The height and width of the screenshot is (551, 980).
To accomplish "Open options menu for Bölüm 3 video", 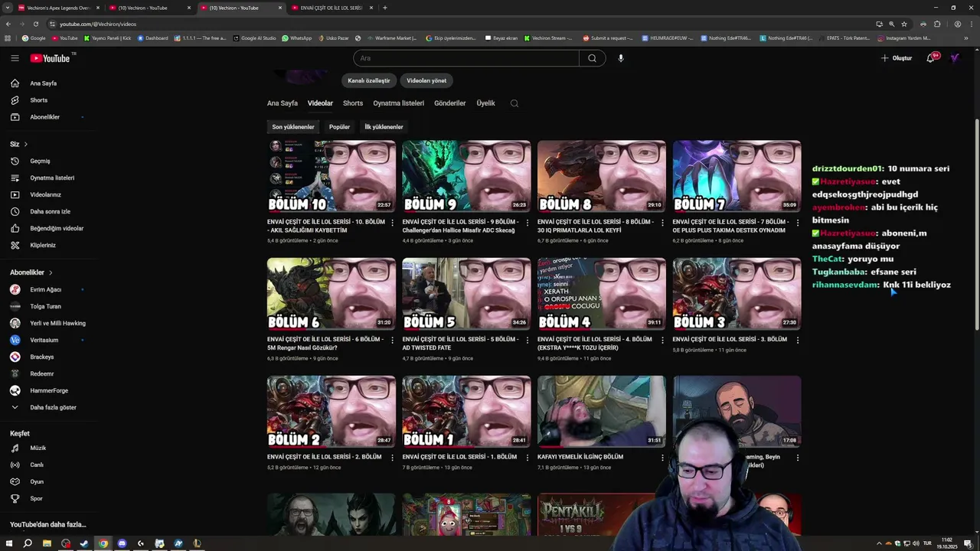I will point(798,341).
